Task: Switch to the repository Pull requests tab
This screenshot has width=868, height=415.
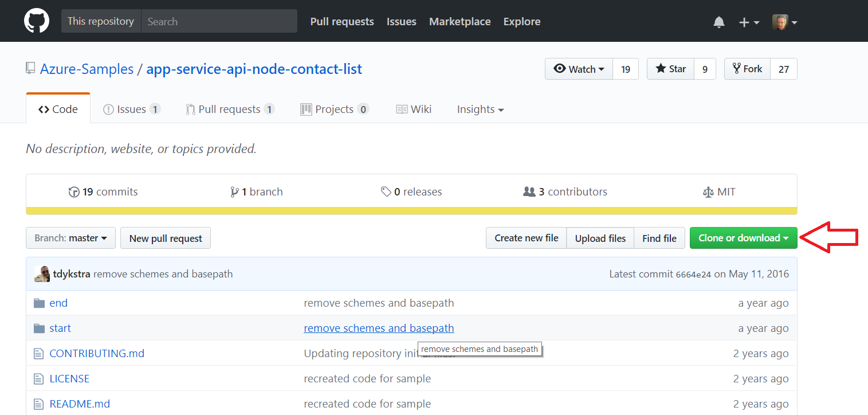Action: (230, 109)
